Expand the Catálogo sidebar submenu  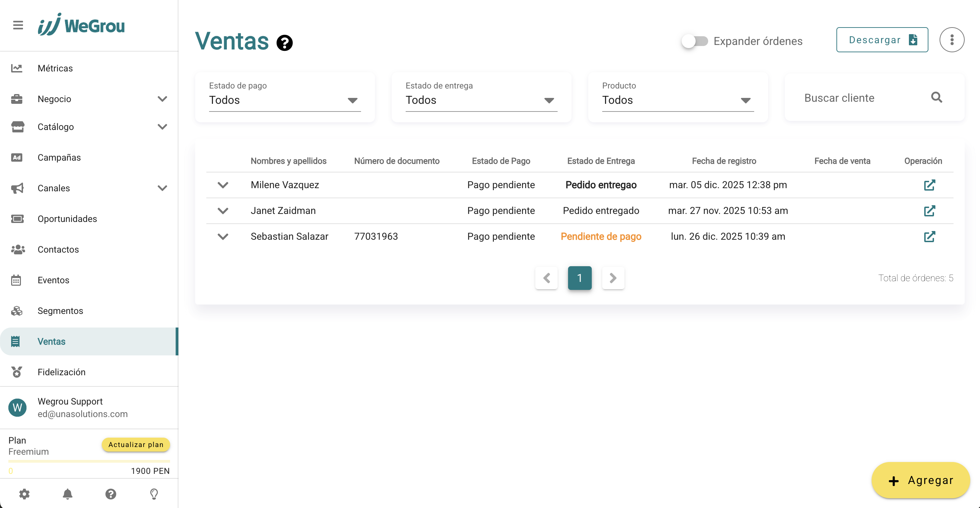coord(162,127)
